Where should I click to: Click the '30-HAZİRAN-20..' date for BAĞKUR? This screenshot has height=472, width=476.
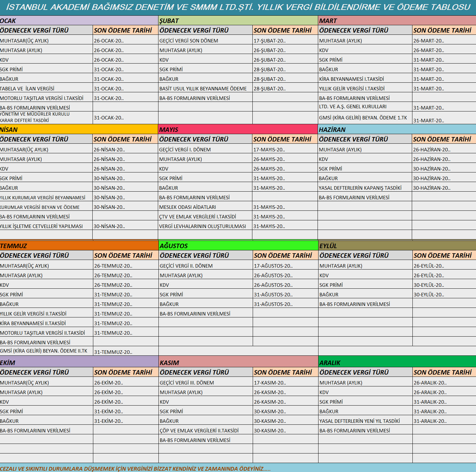[444, 178]
